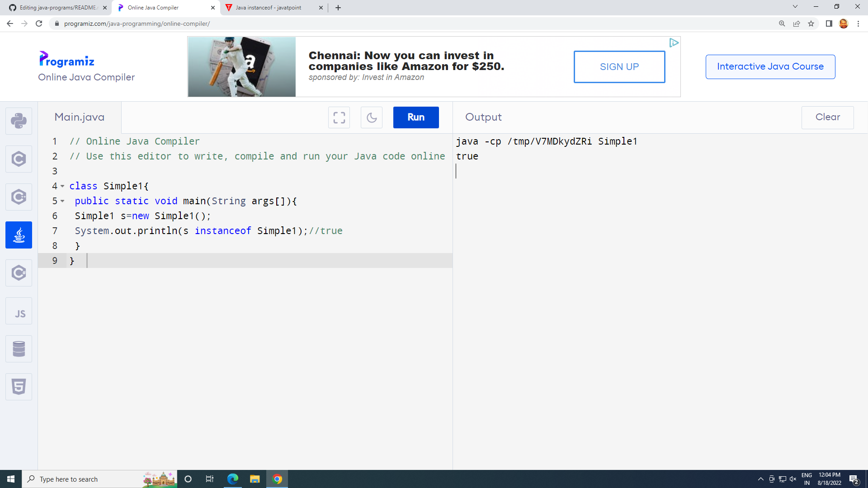Select the HTML5 editor sidebar icon
Viewport: 868px width, 488px height.
click(19, 386)
